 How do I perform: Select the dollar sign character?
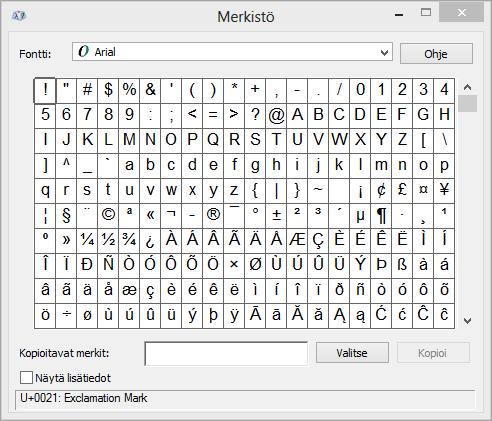(108, 91)
